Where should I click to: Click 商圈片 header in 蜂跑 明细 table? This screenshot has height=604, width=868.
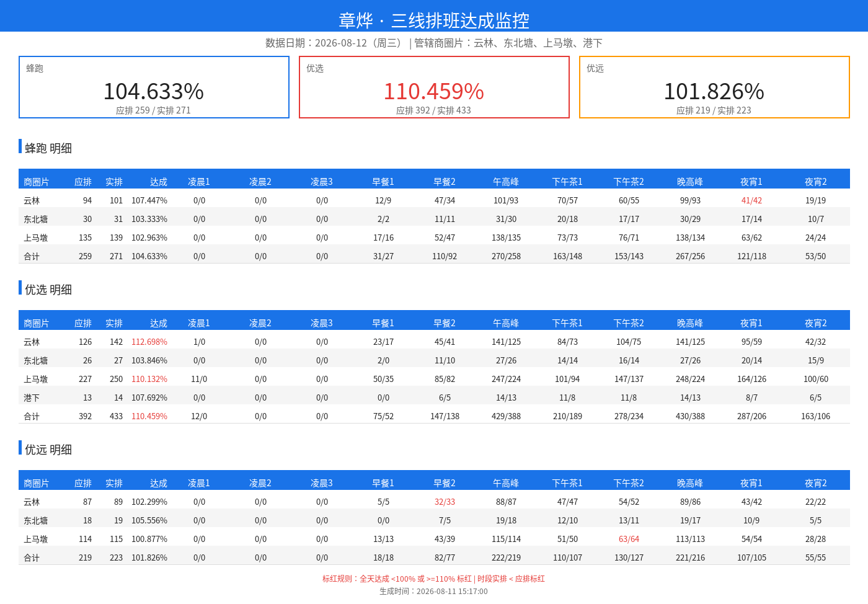click(37, 182)
